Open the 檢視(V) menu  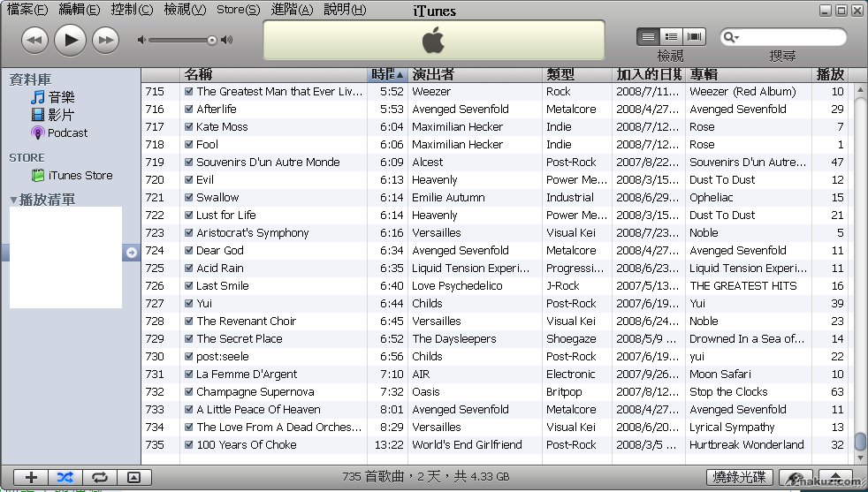point(185,10)
